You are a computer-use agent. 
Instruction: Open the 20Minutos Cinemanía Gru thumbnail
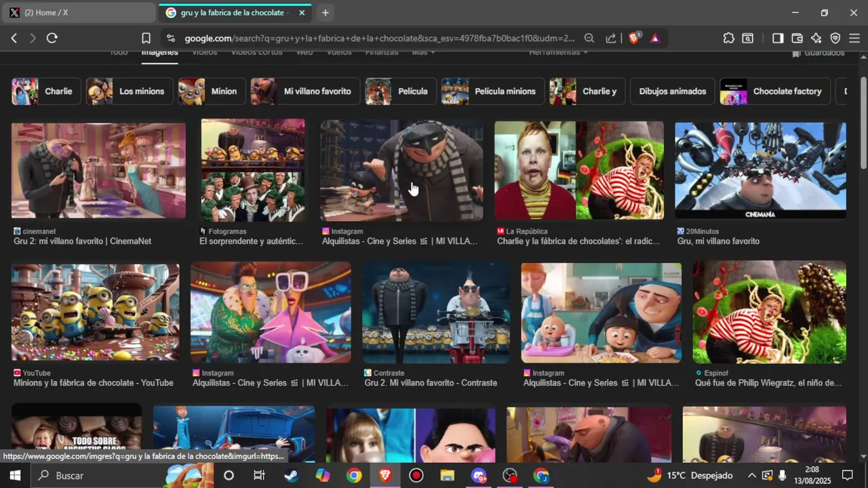pos(760,170)
